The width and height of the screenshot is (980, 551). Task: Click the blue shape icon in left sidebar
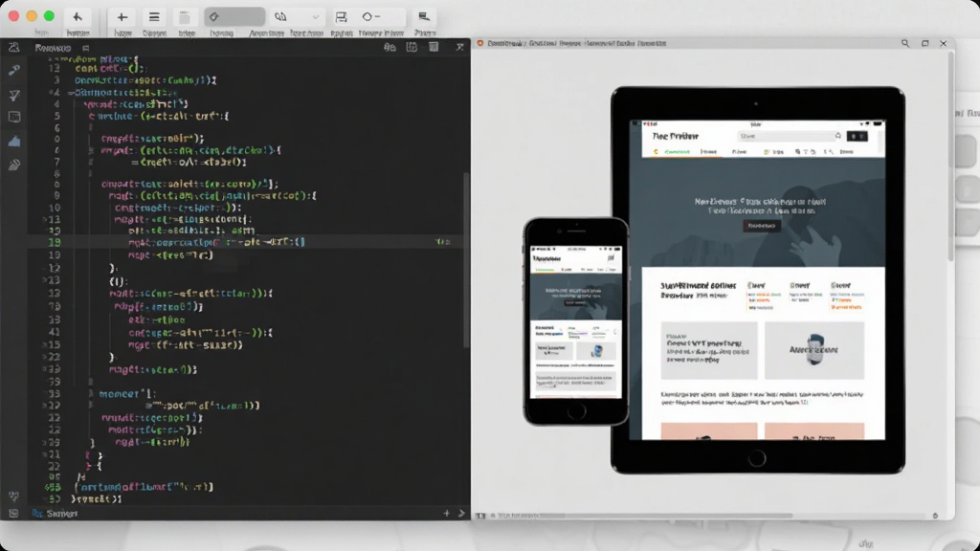coord(13,142)
